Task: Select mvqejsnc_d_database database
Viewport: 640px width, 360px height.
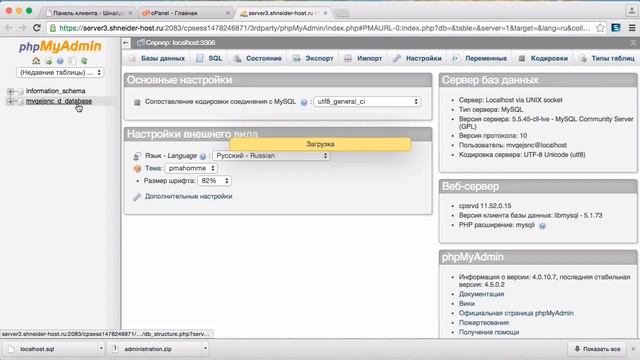Action: [59, 101]
